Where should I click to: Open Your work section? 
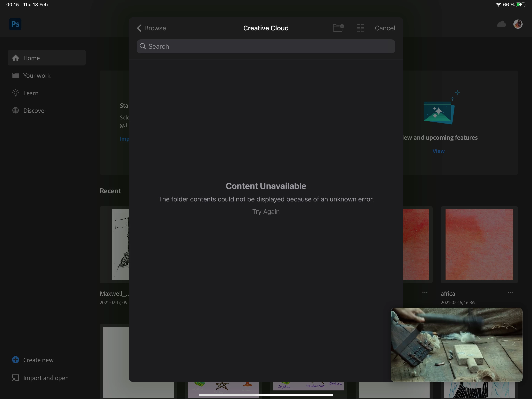[37, 76]
